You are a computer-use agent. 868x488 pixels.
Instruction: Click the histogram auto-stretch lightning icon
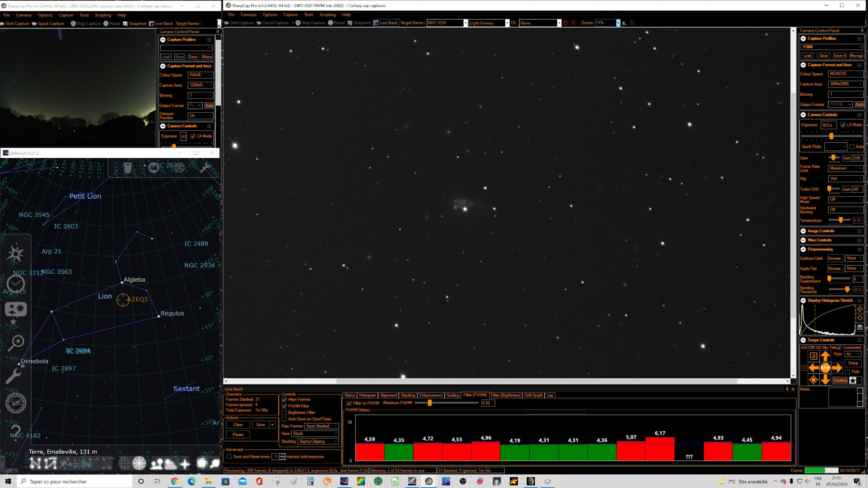860,309
